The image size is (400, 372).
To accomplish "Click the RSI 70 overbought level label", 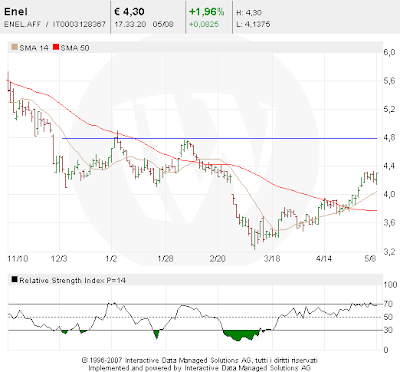I will coord(388,304).
